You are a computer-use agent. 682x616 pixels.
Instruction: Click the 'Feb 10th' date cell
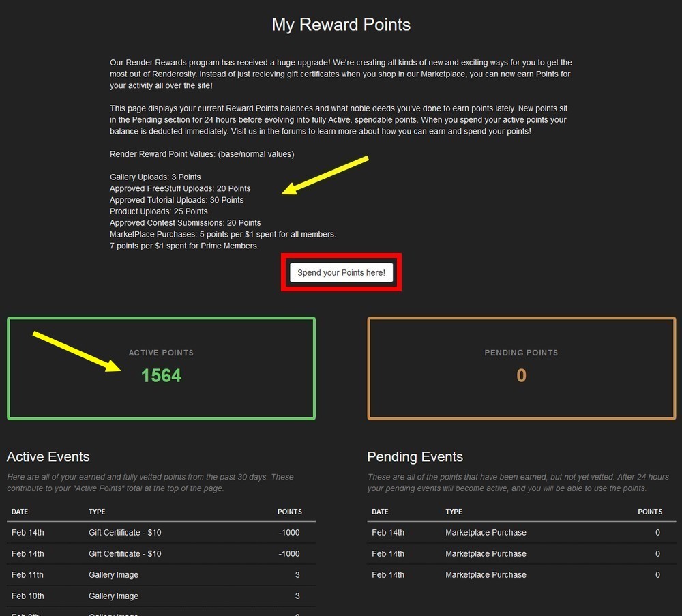coord(27,596)
